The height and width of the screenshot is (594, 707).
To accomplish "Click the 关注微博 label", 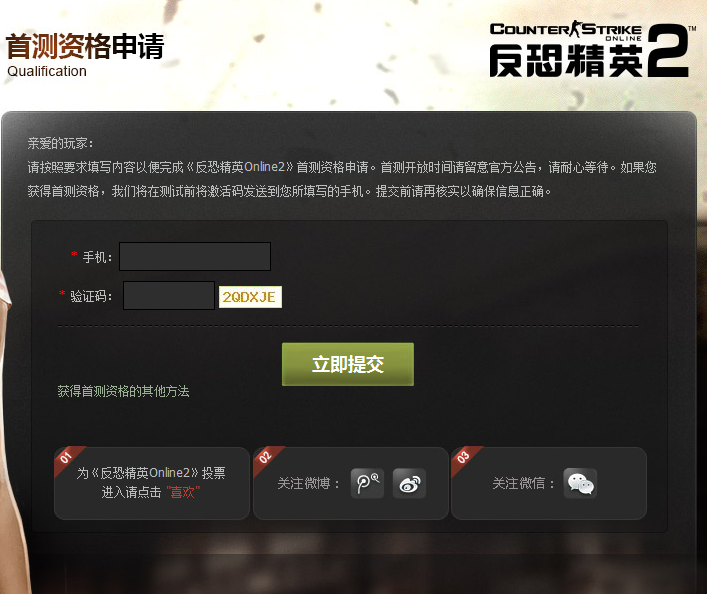I will pyautogui.click(x=308, y=483).
